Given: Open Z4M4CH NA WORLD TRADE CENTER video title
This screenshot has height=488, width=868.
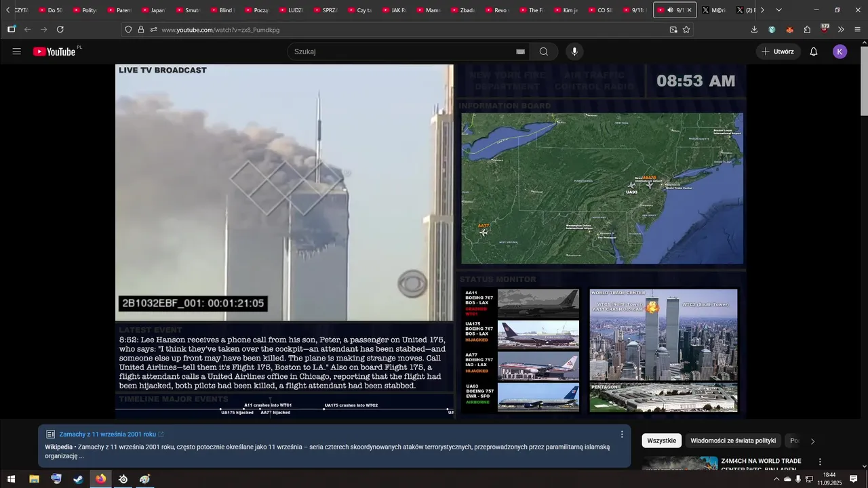Looking at the screenshot, I should coord(761,465).
